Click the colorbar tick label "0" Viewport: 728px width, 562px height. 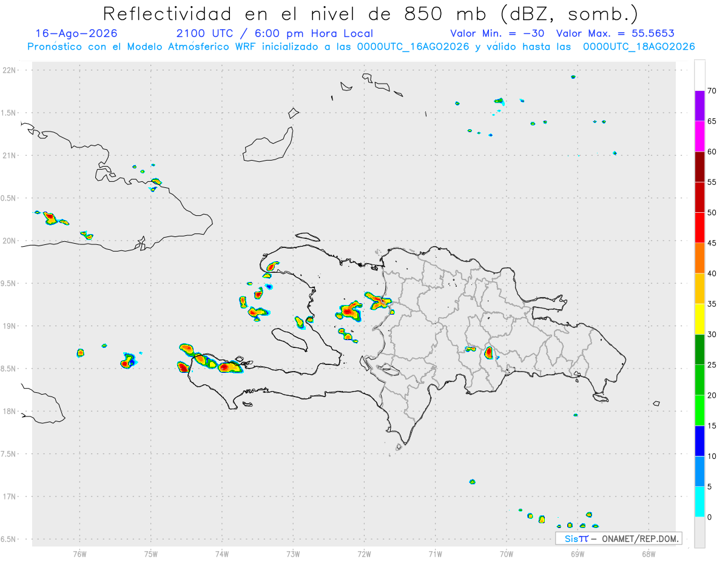point(709,517)
